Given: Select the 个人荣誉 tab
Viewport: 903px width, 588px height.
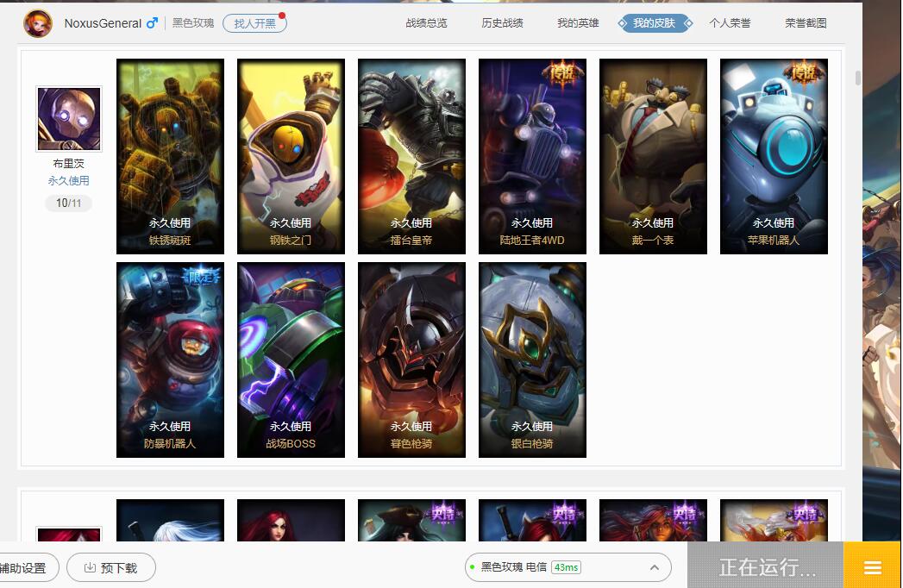Looking at the screenshot, I should [730, 23].
